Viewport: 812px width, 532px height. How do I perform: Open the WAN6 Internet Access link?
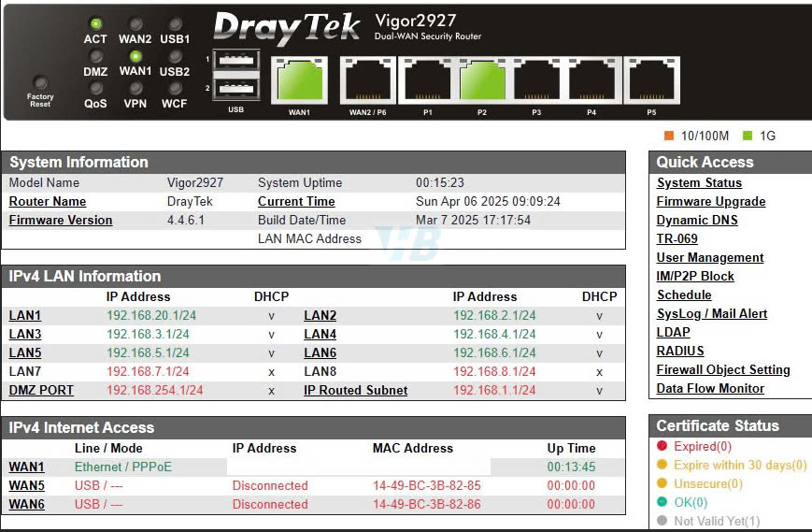click(26, 504)
